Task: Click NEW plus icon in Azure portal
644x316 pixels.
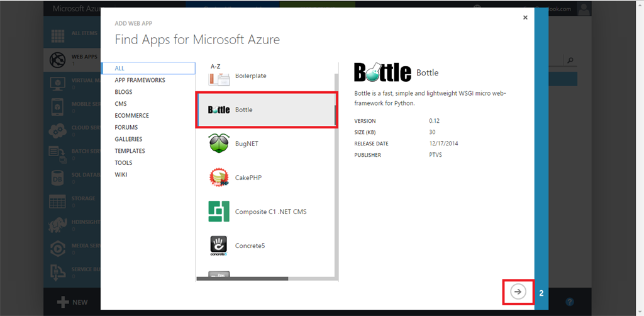Action: click(63, 302)
